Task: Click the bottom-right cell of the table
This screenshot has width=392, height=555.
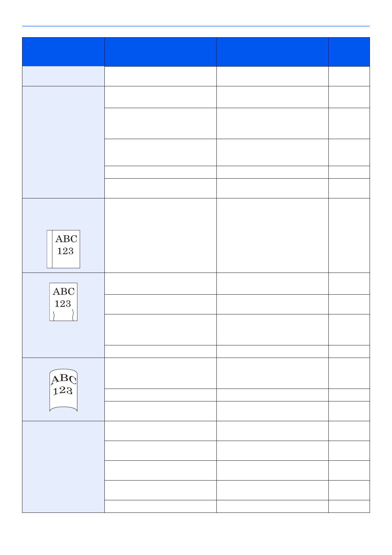Action: tap(349, 506)
